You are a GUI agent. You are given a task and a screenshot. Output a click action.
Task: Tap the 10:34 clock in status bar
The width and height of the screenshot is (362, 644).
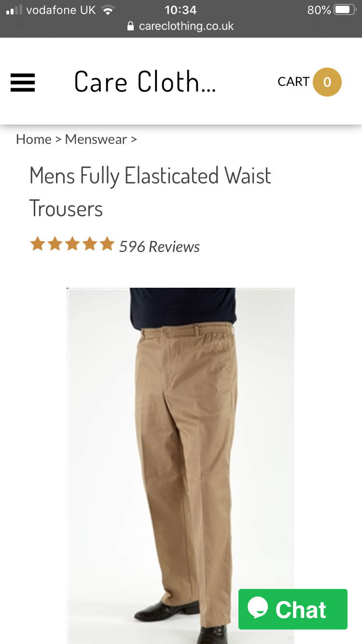coord(181,10)
